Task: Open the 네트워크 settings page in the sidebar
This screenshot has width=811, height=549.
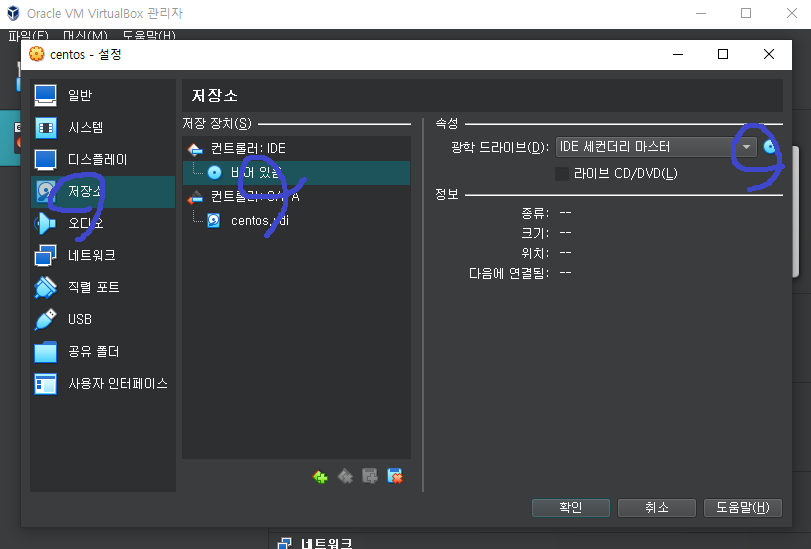Action: [x=103, y=256]
